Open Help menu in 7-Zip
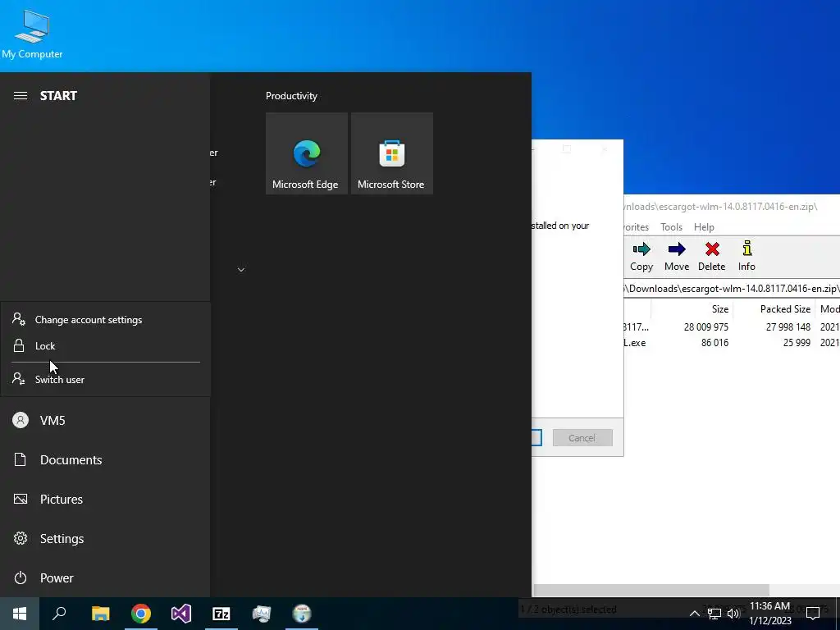The image size is (840, 630). coord(704,227)
